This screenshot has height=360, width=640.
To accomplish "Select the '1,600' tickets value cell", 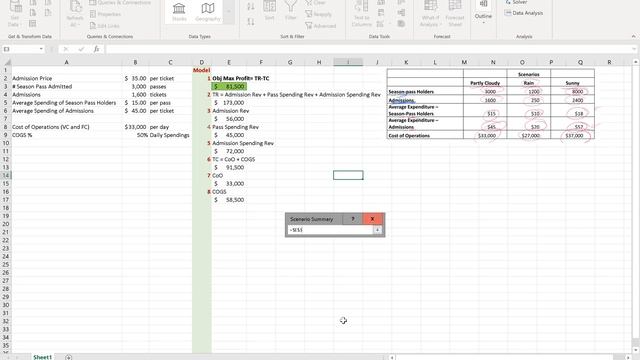I will pos(135,95).
